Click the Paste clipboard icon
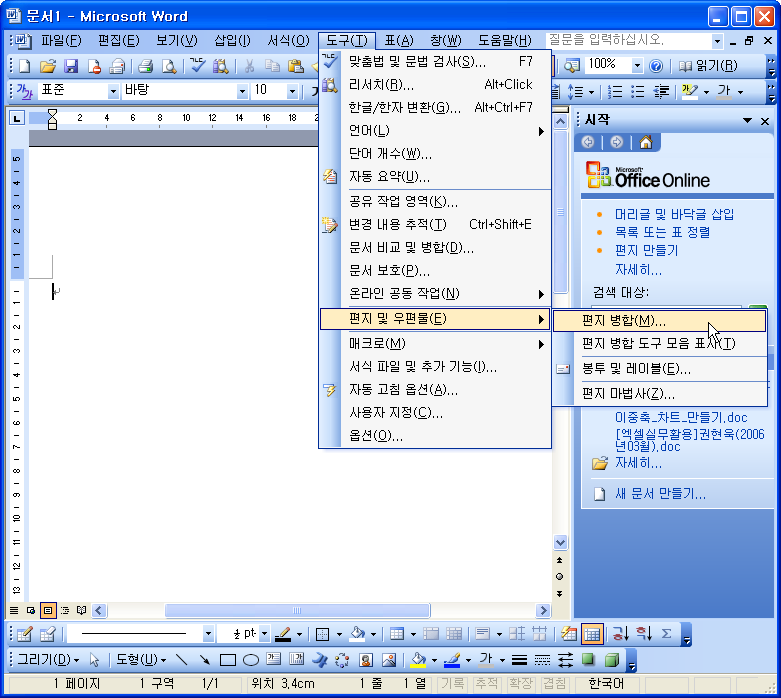The width and height of the screenshot is (781, 698). 295,66
